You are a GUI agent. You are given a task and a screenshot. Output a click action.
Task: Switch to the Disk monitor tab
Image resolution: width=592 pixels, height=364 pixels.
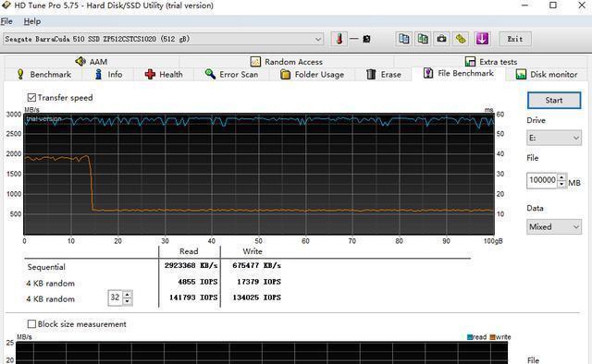point(547,74)
